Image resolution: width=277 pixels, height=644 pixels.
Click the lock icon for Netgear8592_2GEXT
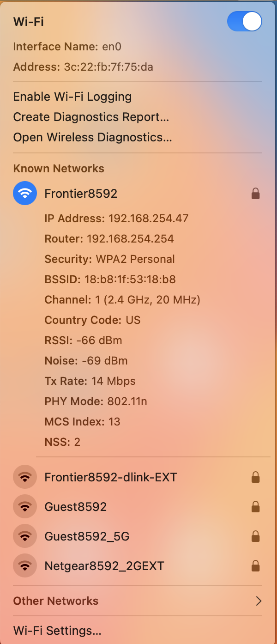(x=255, y=566)
